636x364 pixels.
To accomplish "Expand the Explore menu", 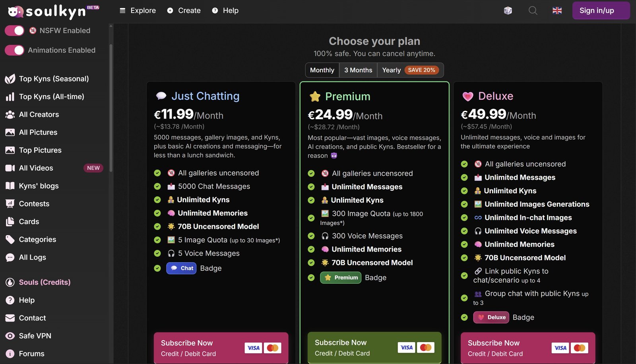I will point(138,11).
